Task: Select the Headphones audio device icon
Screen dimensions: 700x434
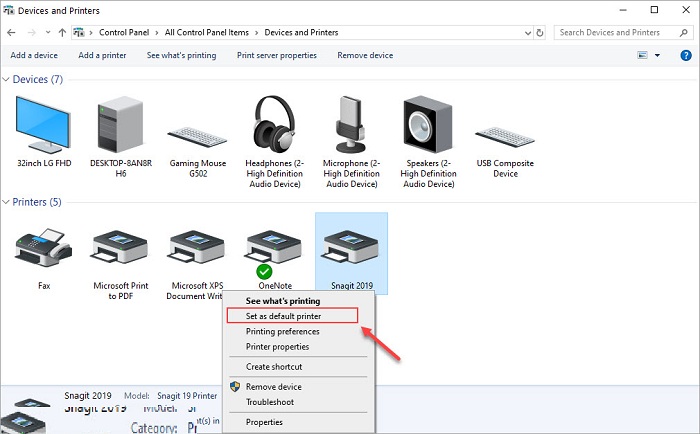Action: pyautogui.click(x=274, y=124)
